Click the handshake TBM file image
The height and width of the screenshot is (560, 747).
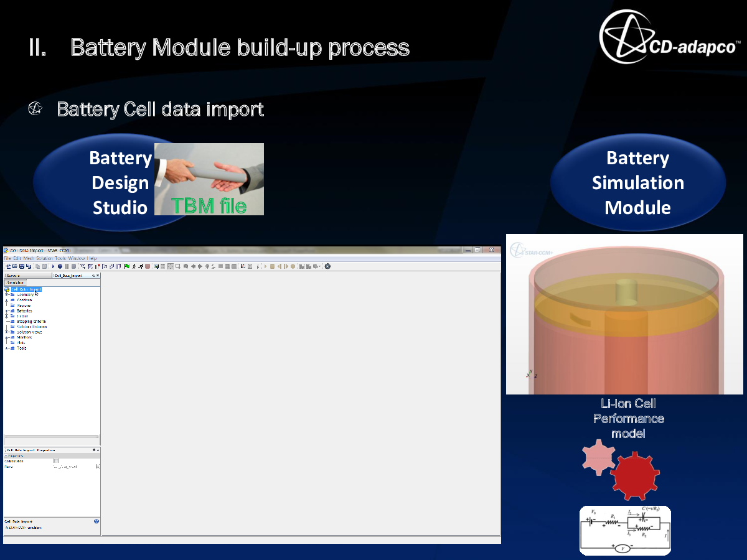tap(209, 179)
